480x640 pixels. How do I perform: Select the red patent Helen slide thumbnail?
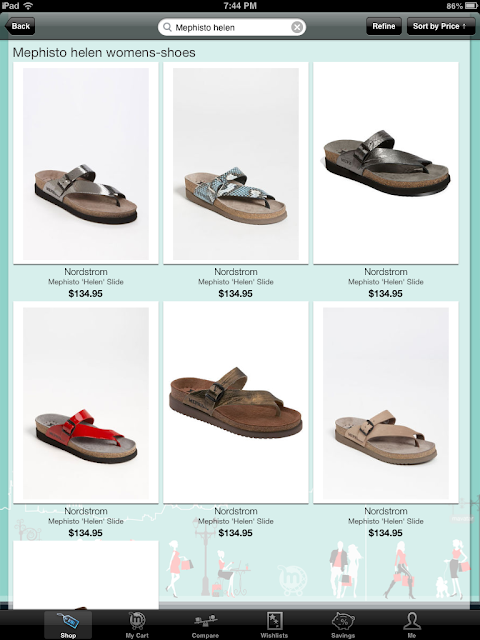point(86,402)
